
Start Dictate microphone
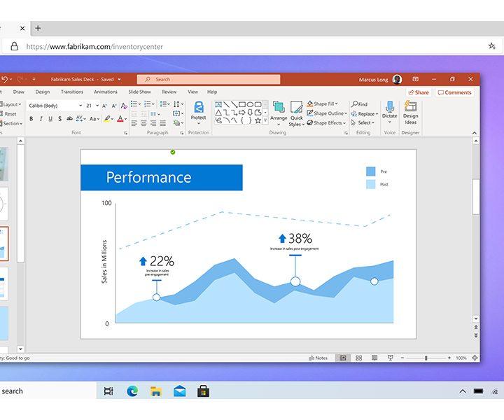tap(390, 112)
